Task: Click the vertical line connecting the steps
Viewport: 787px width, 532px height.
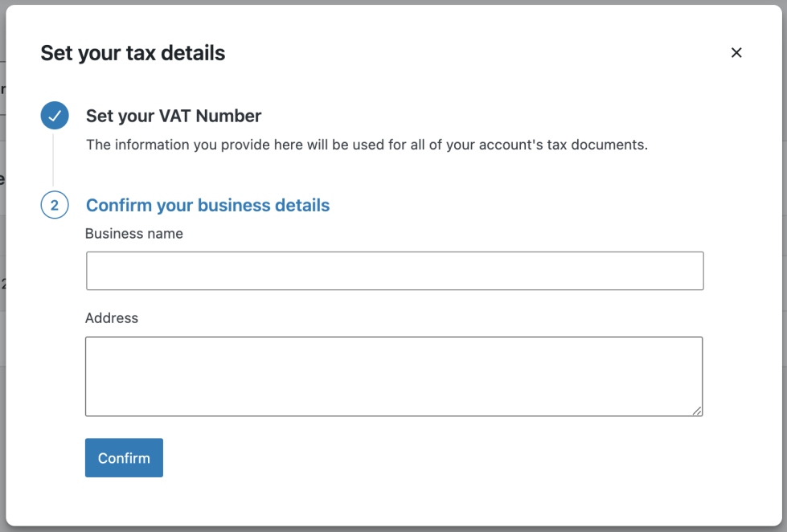Action: pyautogui.click(x=53, y=161)
